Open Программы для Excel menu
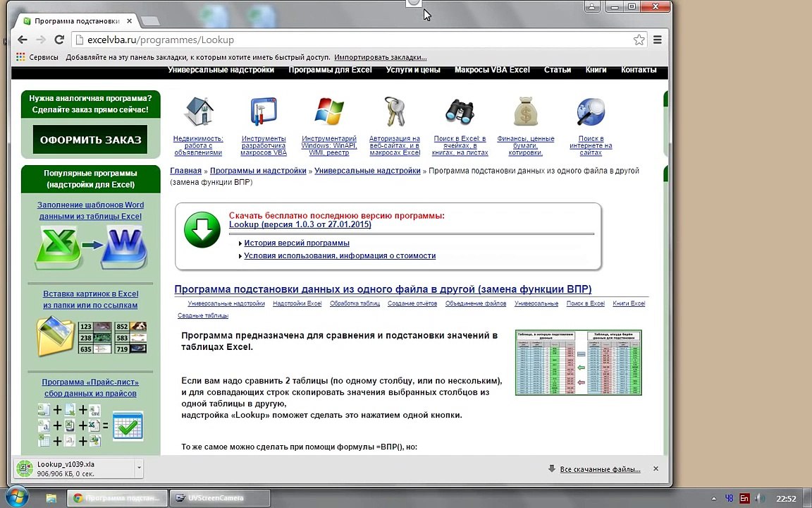Screen dimensions: 812x508 [x=330, y=70]
